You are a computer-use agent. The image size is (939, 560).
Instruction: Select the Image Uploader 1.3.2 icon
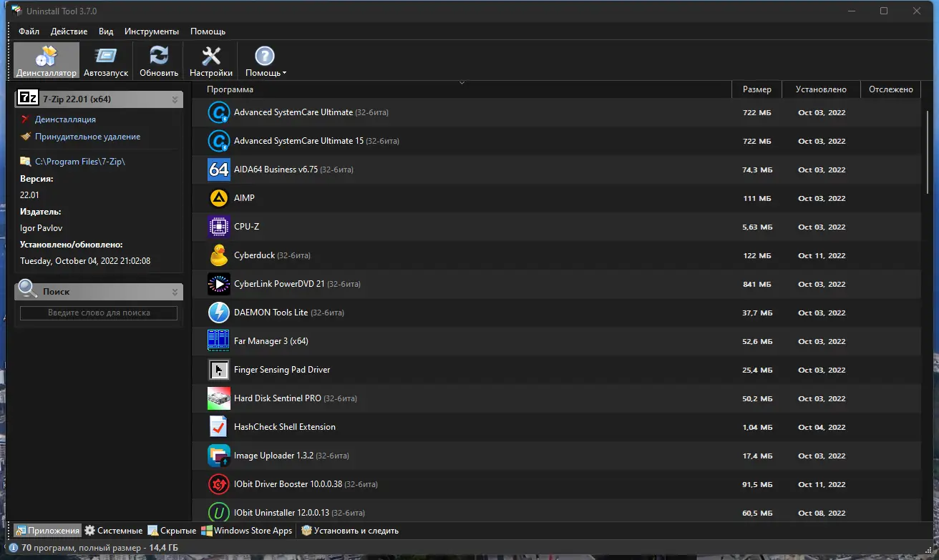tap(218, 456)
